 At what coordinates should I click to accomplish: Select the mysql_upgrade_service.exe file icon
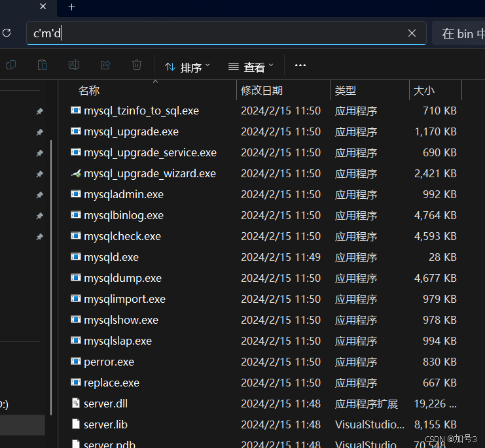click(76, 152)
